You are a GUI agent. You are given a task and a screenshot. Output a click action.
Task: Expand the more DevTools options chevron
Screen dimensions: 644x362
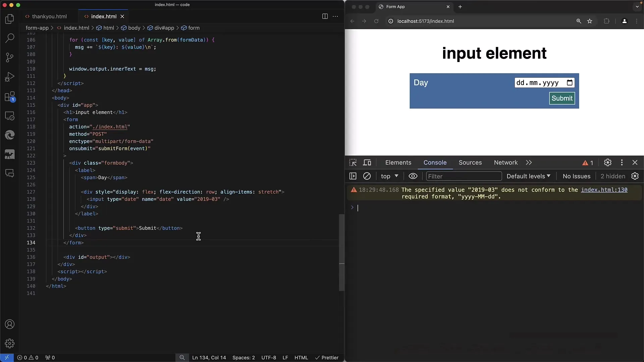529,162
